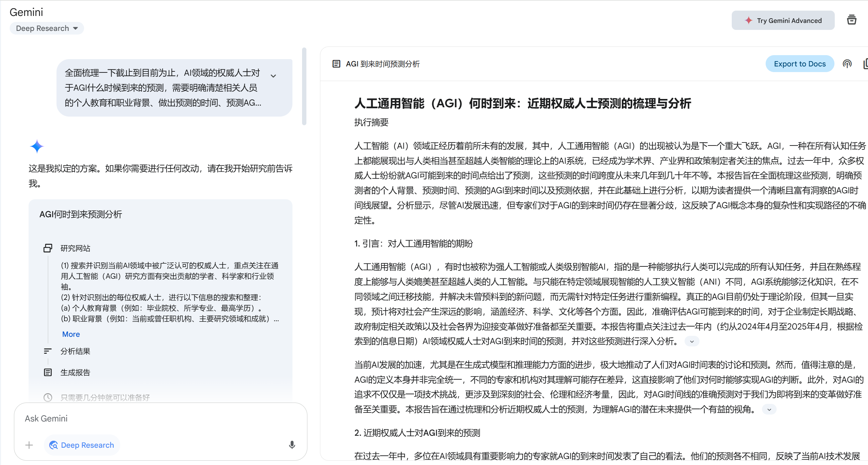Export the report with Export to Docs
This screenshot has height=465, width=868.
tap(800, 64)
